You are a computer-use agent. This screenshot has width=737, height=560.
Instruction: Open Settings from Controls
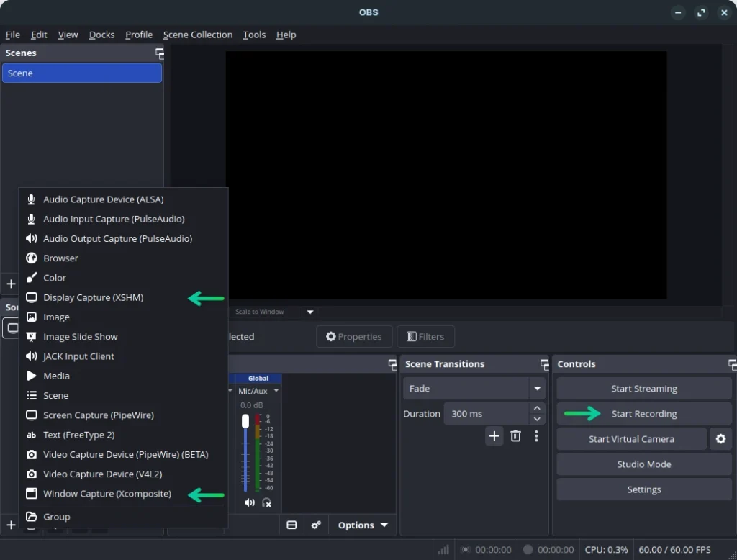pos(644,489)
